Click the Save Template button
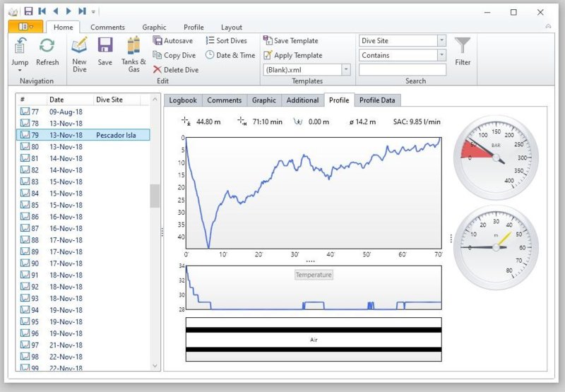The image size is (565, 392). pos(290,41)
